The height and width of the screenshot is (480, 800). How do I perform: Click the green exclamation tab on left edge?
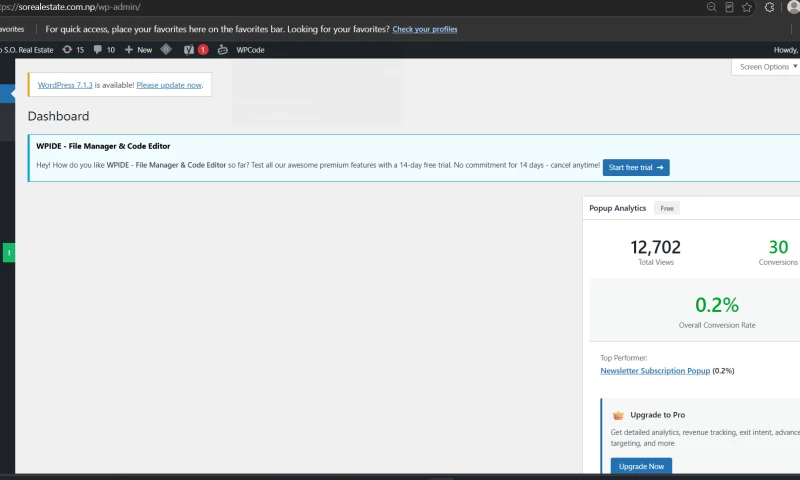(x=9, y=253)
